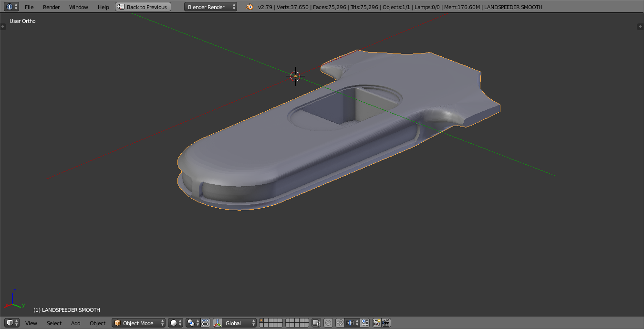The width and height of the screenshot is (644, 329).
Task: Toggle snap align rotation icon
Action: tap(365, 323)
